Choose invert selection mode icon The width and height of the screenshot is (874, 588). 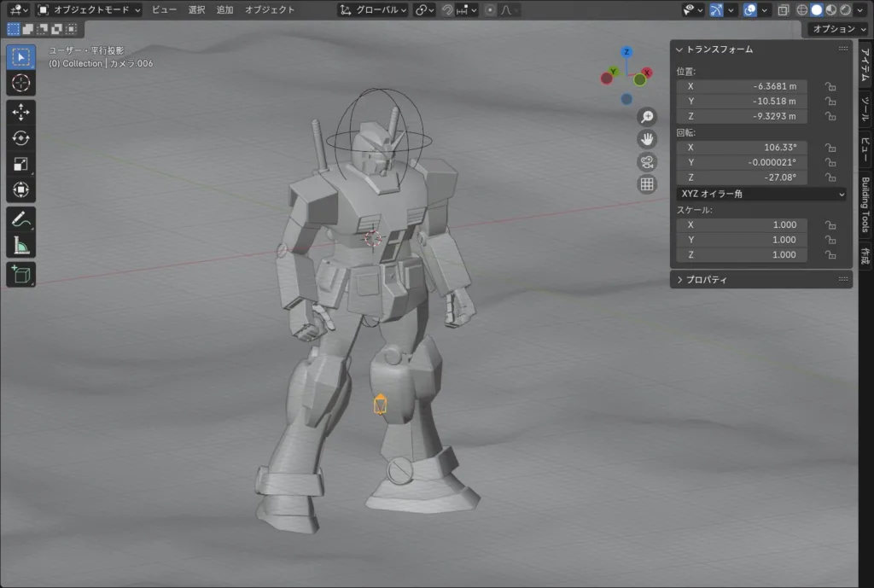[56, 29]
